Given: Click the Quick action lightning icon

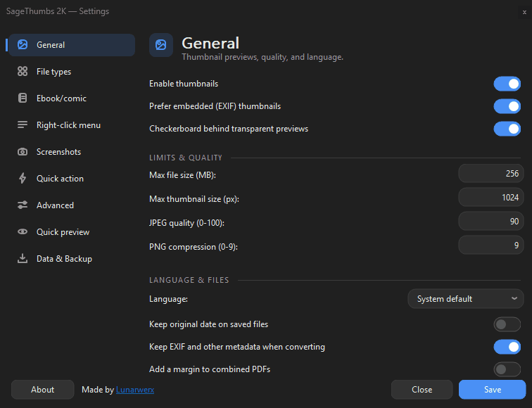Looking at the screenshot, I should [x=23, y=178].
